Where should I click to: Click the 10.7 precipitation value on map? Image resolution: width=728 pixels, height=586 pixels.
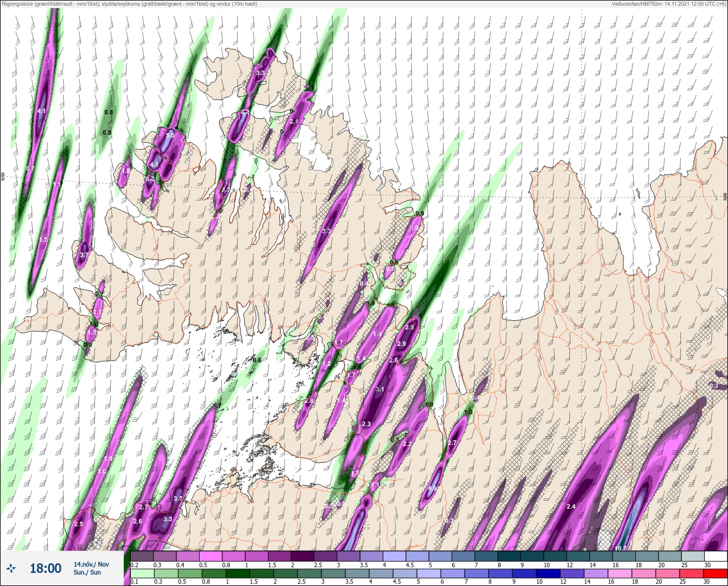point(621,549)
